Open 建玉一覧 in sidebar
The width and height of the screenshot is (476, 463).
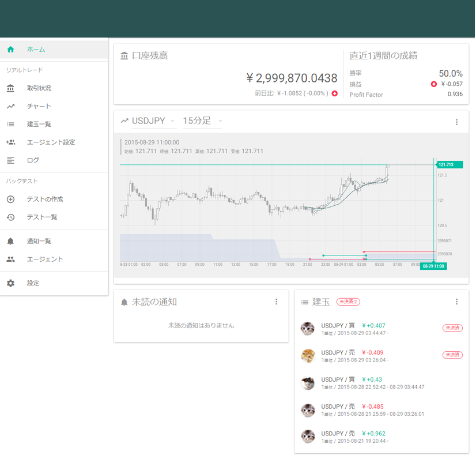click(x=54, y=124)
